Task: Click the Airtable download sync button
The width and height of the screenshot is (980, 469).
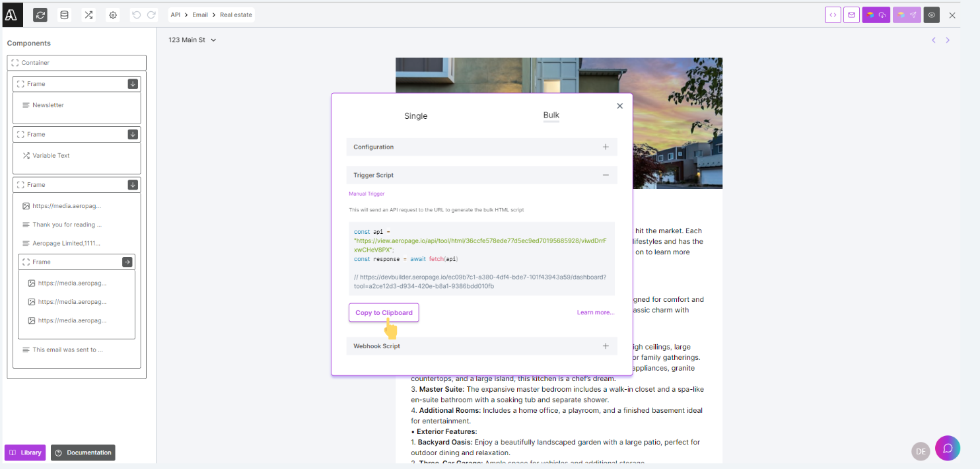Action: 876,15
